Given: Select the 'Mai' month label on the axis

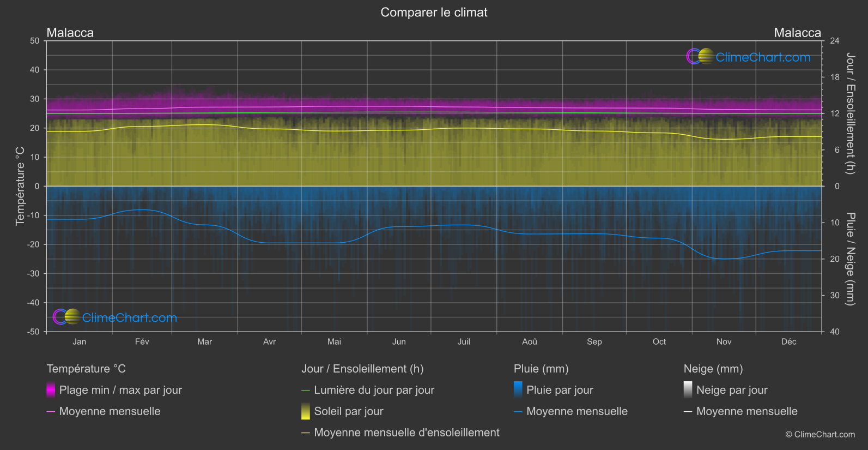Looking at the screenshot, I should click(334, 341).
